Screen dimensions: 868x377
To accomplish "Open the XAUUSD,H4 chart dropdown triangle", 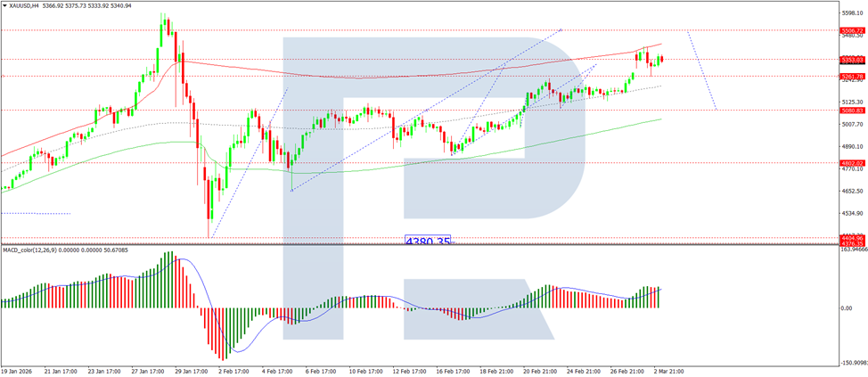I will pyautogui.click(x=4, y=5).
